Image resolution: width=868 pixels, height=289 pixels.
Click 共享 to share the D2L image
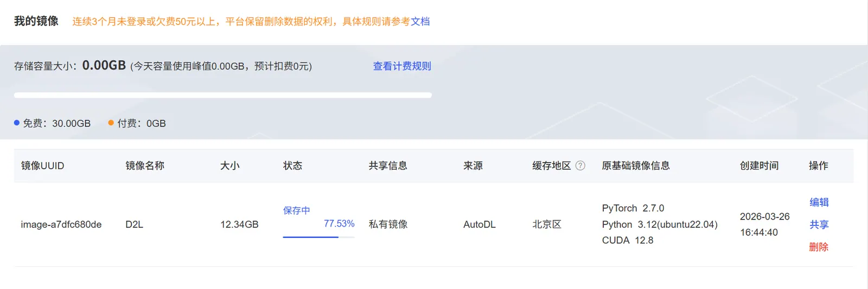[x=819, y=224]
